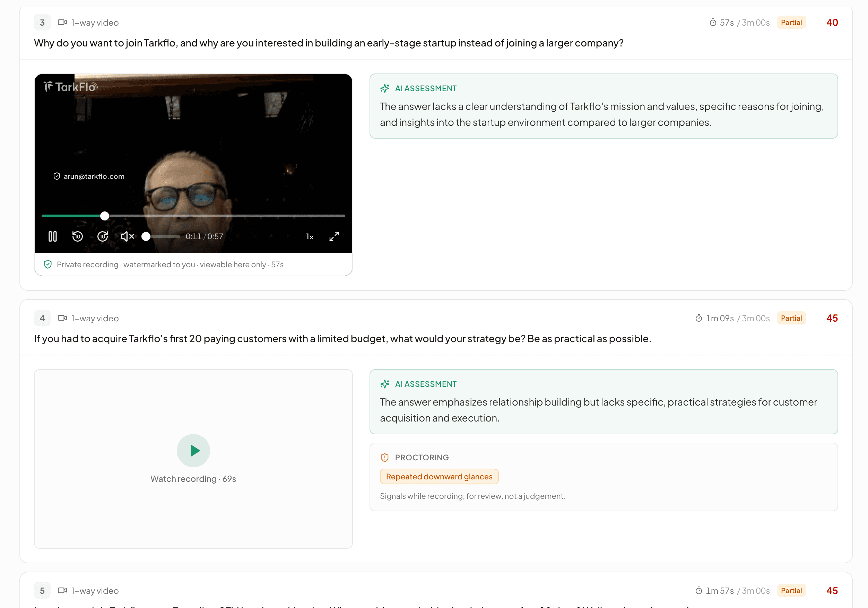
Task: Rewind video 10 seconds
Action: point(78,236)
